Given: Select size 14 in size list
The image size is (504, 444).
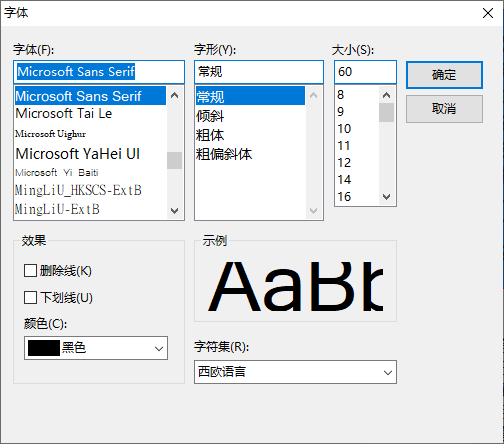Looking at the screenshot, I should pyautogui.click(x=358, y=180).
